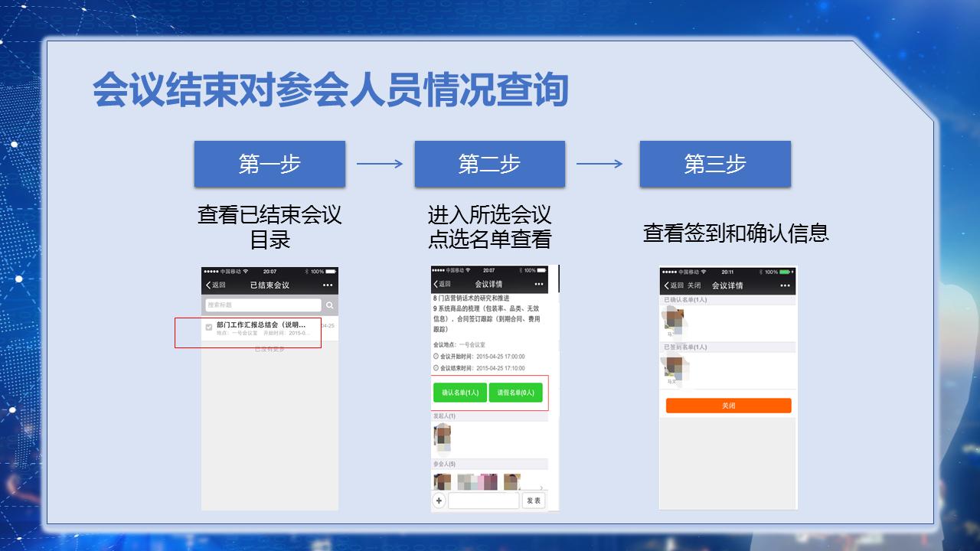Viewport: 980px width, 551px height.
Task: Tap the 关闭 label in the third screen's title bar
Action: [x=694, y=285]
